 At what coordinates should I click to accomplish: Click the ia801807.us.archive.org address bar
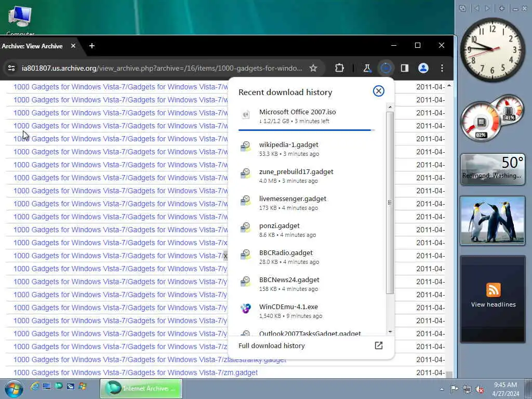[x=162, y=68]
